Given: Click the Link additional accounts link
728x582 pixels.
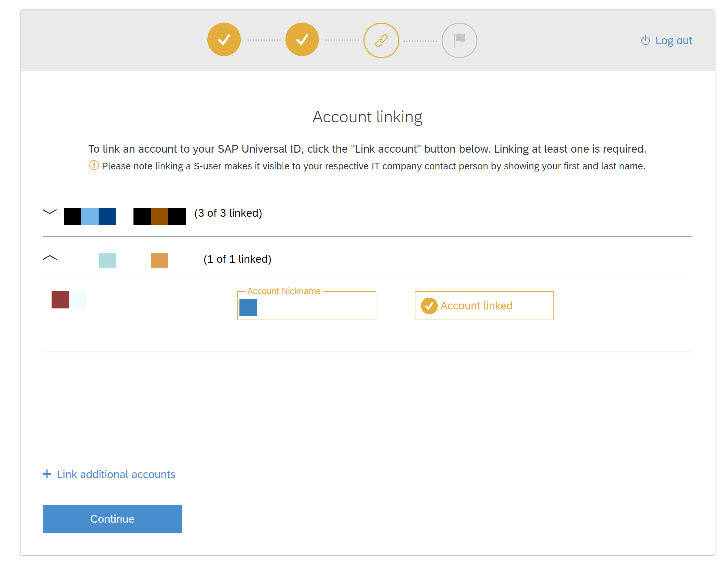Looking at the screenshot, I should 115,474.
